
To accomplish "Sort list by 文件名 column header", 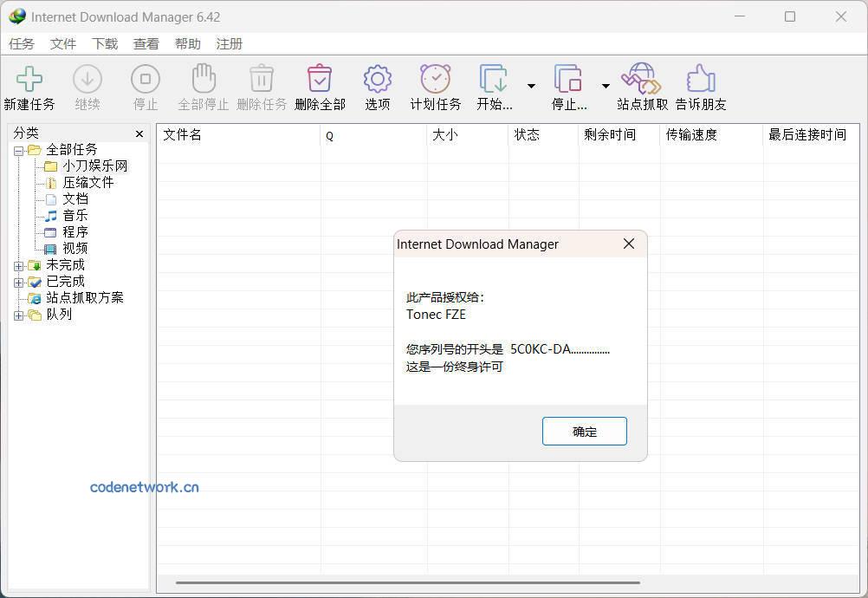I will (x=236, y=135).
